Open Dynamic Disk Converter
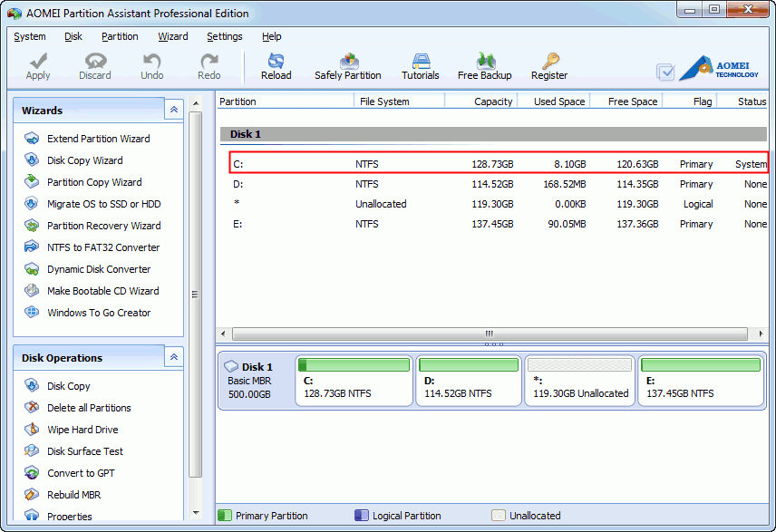776x532 pixels. point(99,269)
